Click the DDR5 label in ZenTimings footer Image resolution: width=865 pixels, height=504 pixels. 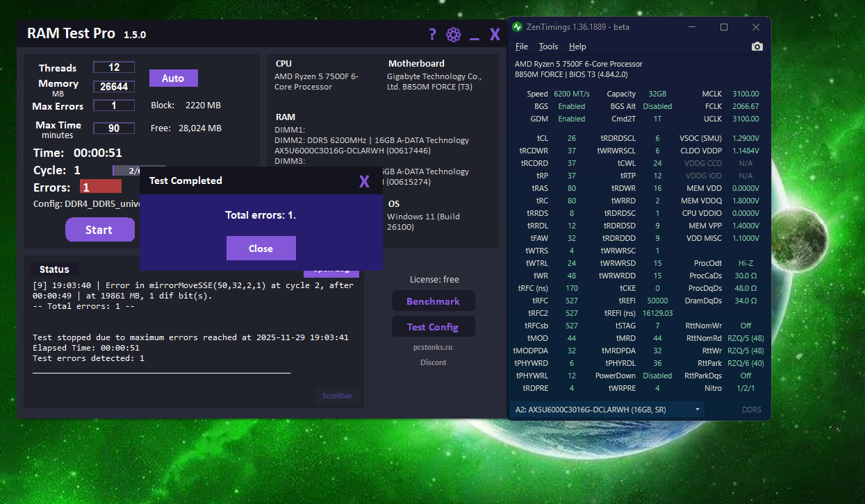point(752,410)
